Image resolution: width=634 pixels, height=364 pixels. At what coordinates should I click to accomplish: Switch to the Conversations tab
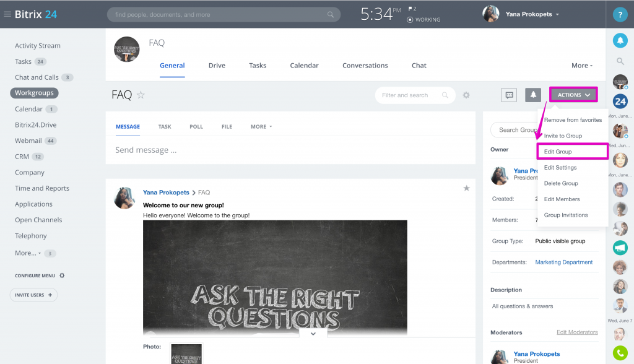[x=365, y=66]
